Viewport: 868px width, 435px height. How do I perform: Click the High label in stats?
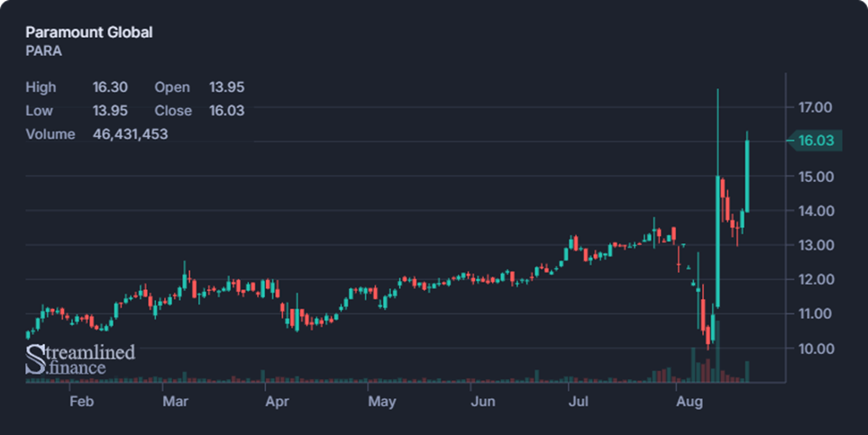pyautogui.click(x=41, y=86)
